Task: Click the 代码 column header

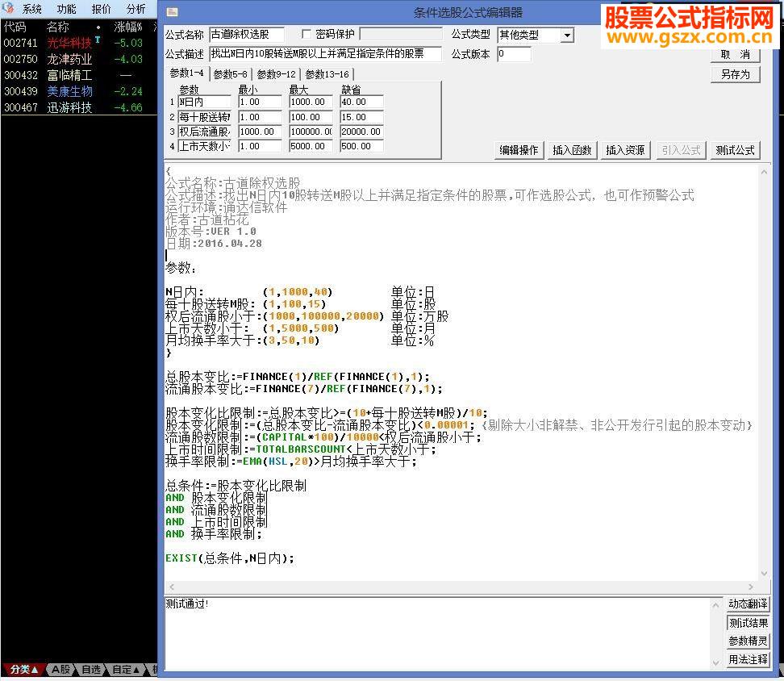Action: (x=15, y=27)
